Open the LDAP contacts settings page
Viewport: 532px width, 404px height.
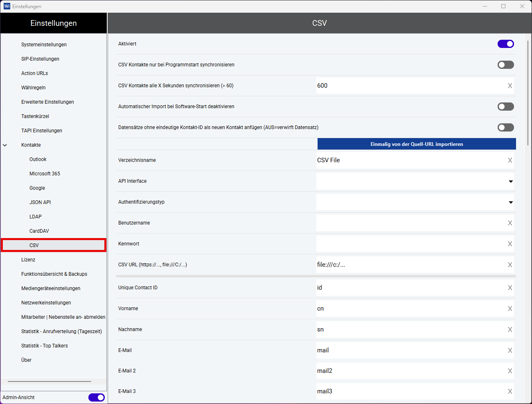click(36, 217)
